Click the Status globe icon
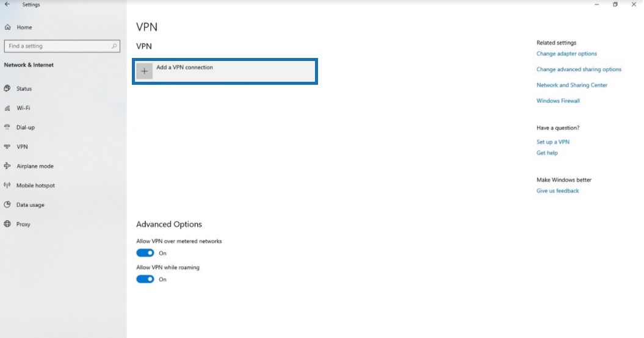 click(7, 88)
